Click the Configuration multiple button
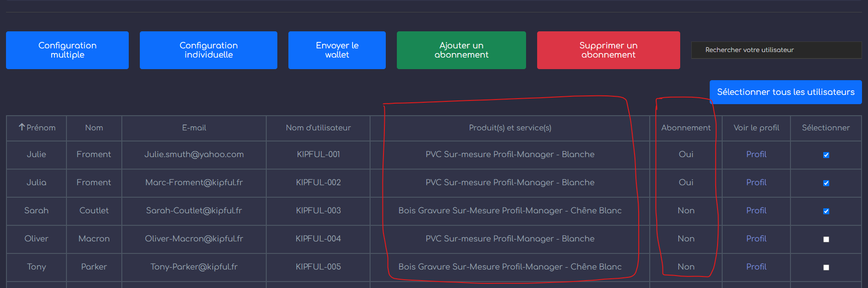This screenshot has height=288, width=868. (67, 50)
